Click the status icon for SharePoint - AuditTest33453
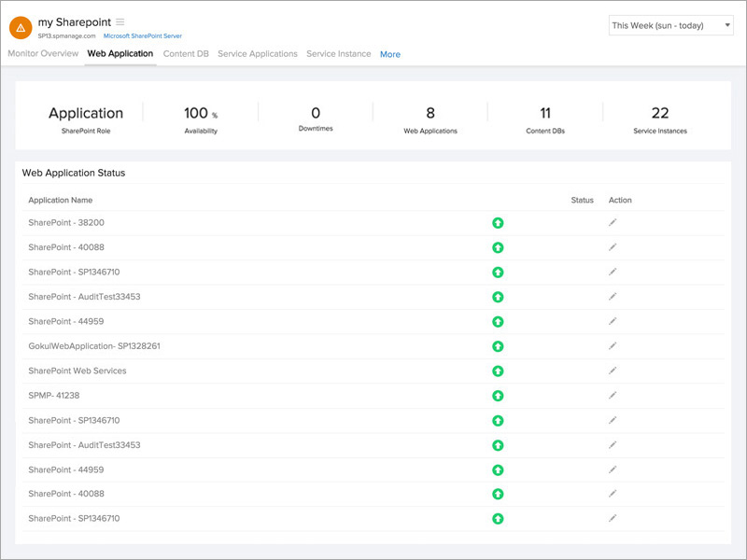The image size is (747, 560). tap(500, 297)
